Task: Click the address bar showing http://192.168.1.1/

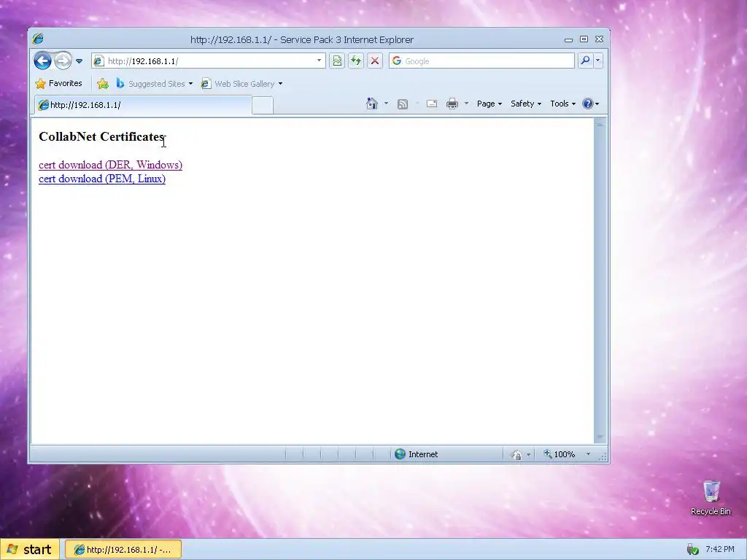Action: tap(208, 61)
